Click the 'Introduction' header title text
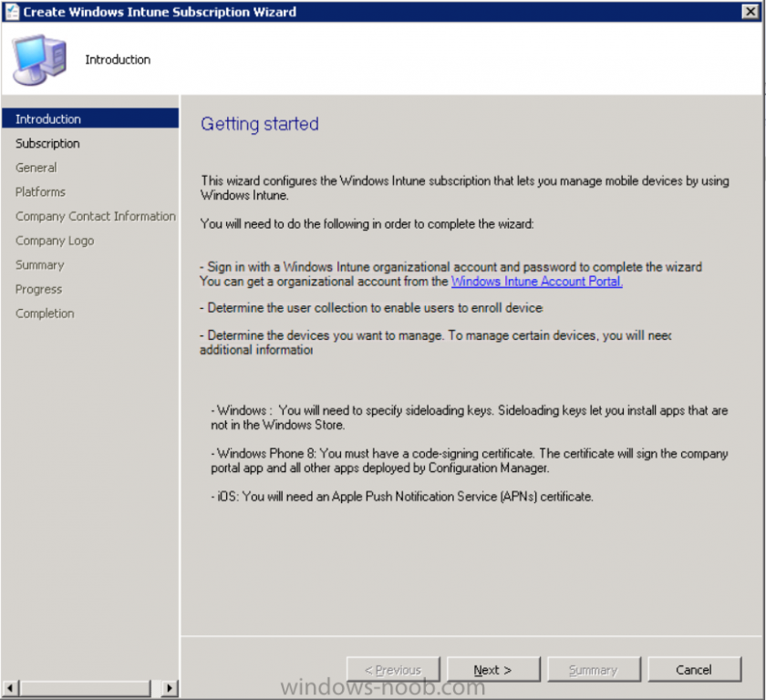 [x=118, y=59]
